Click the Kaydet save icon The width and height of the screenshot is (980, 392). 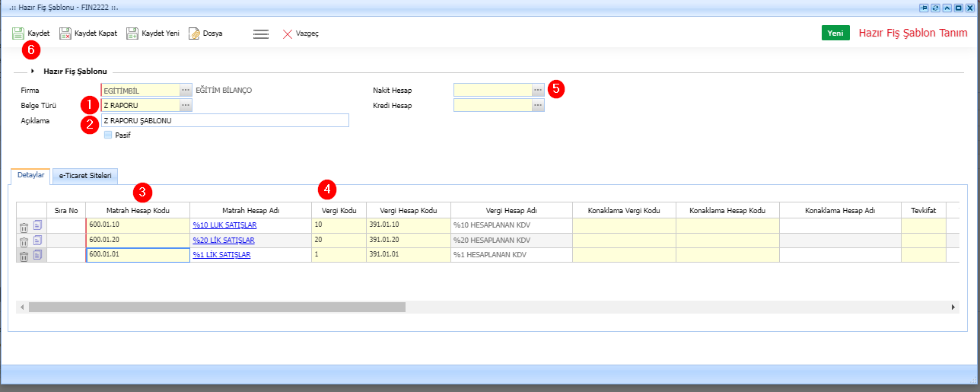coord(17,34)
